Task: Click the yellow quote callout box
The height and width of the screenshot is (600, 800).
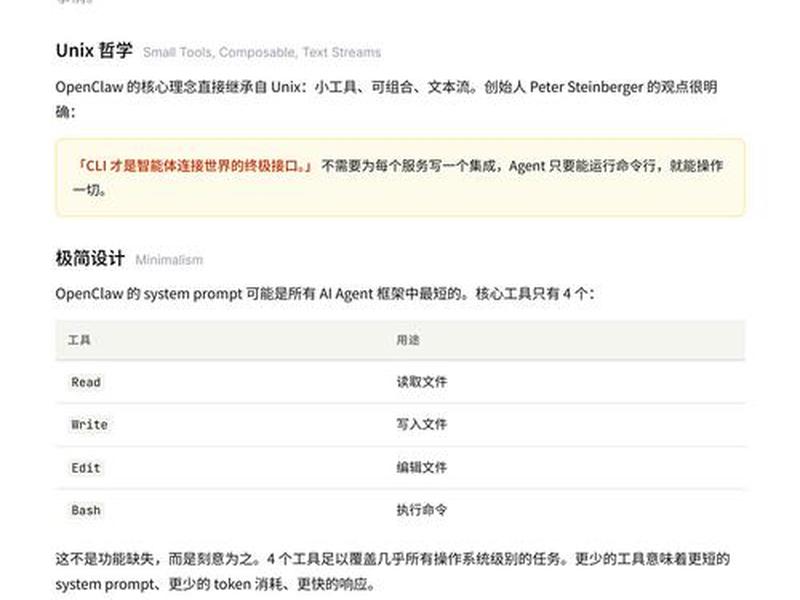Action: point(400,177)
